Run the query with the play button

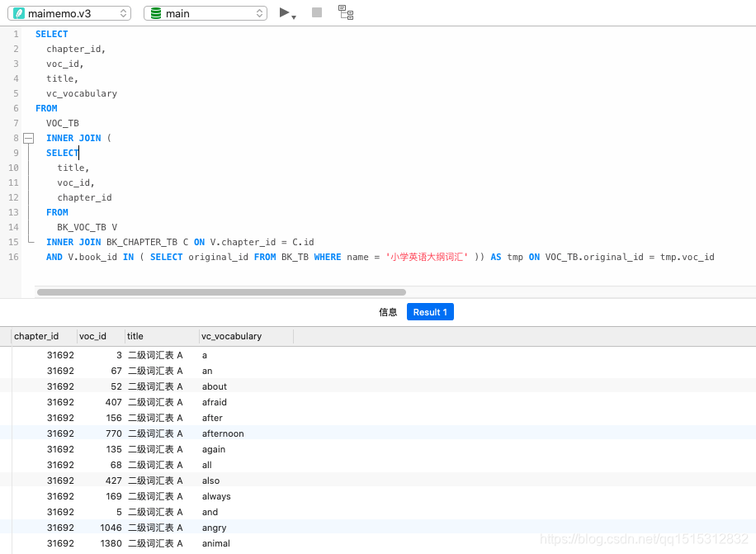click(284, 12)
